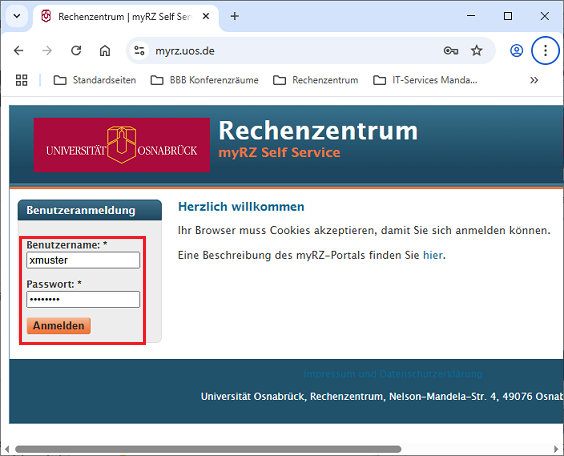Click the scrollbar left arrow
Image resolution: width=564 pixels, height=456 pixels.
click(6, 449)
